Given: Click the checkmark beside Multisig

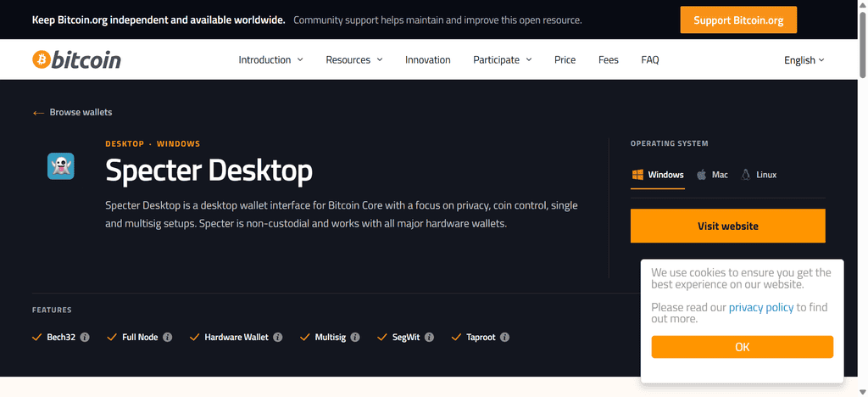Looking at the screenshot, I should pyautogui.click(x=305, y=338).
